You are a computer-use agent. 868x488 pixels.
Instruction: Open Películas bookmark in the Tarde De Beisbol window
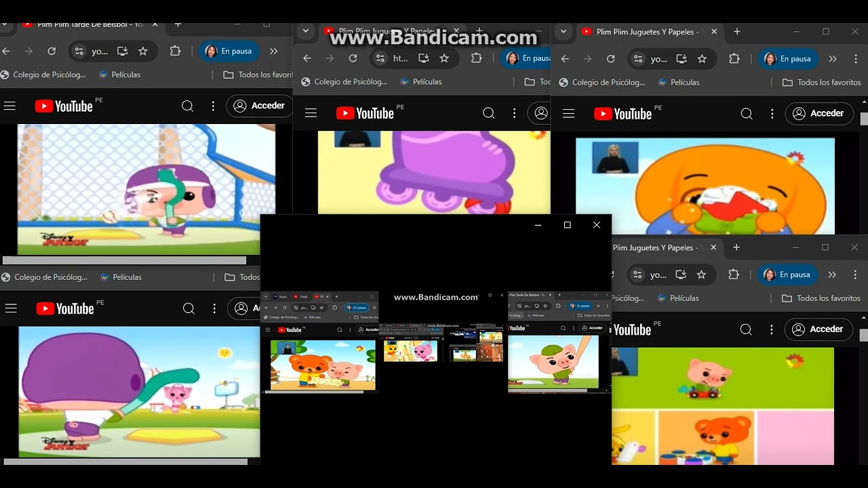tap(119, 75)
